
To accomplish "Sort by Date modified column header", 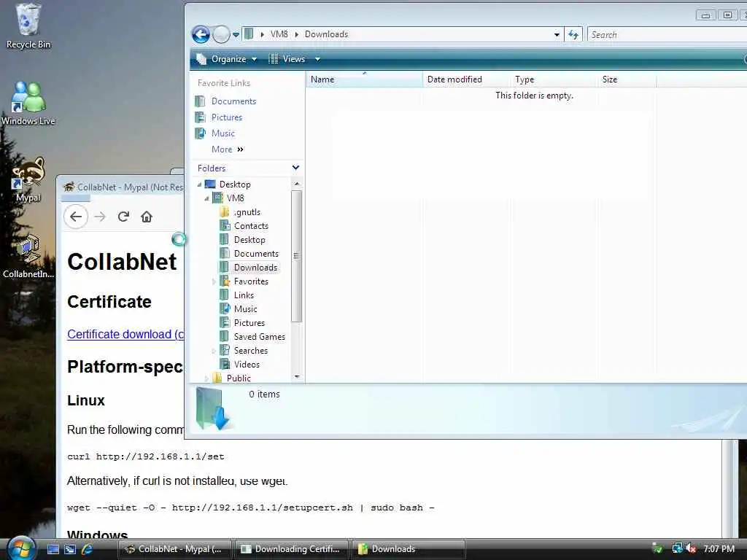I will point(467,79).
